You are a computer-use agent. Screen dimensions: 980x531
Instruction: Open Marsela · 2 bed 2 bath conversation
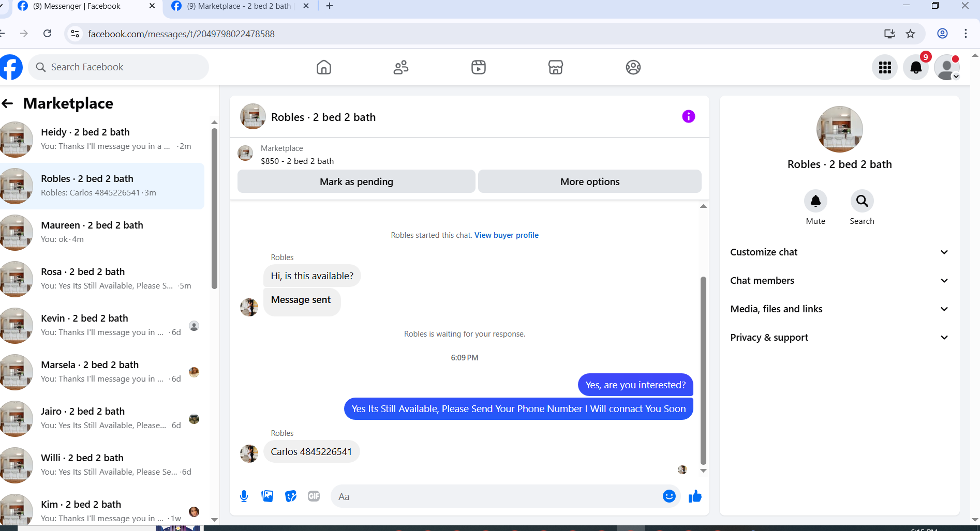102,372
